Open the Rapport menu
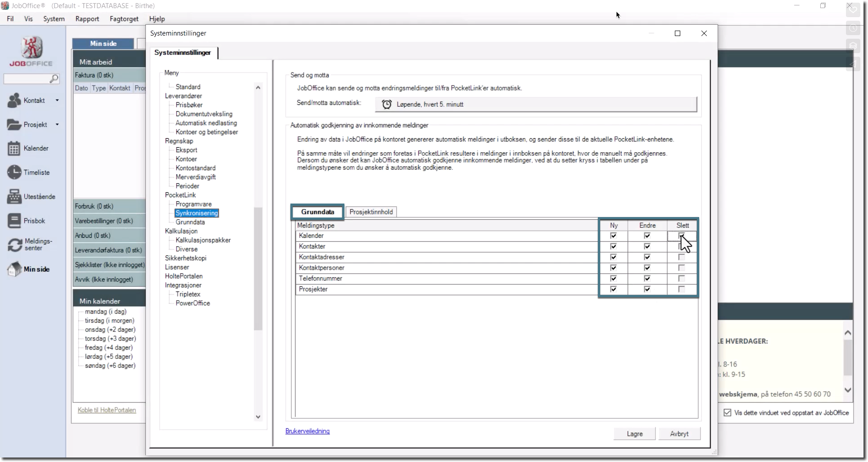Screen dimensions: 868x462 tap(87, 19)
